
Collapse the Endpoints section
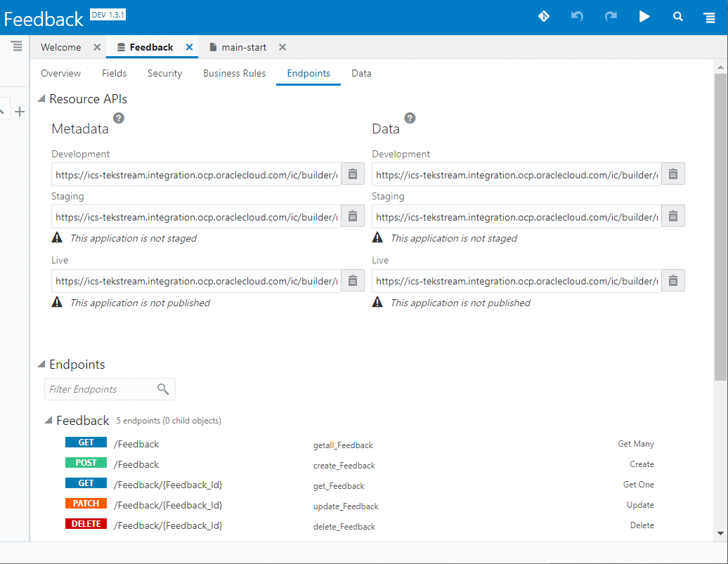pos(41,364)
